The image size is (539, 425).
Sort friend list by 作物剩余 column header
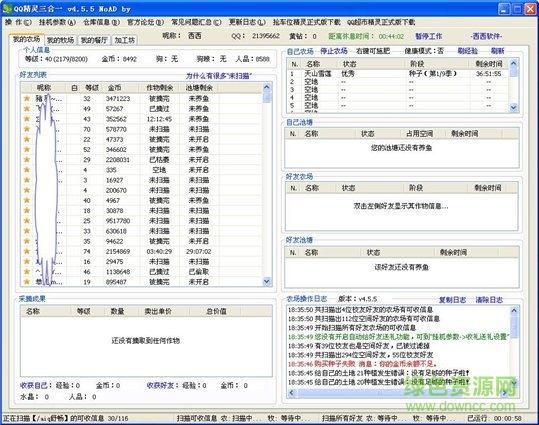(x=160, y=88)
